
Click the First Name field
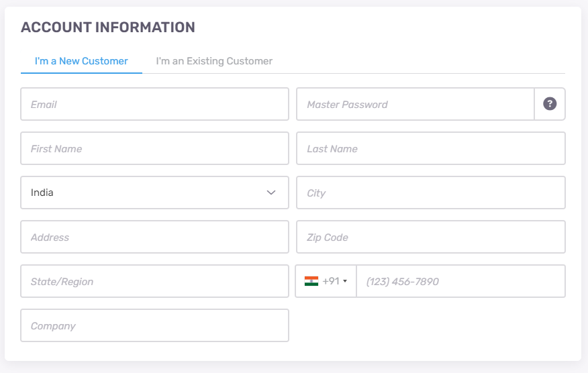tap(154, 148)
